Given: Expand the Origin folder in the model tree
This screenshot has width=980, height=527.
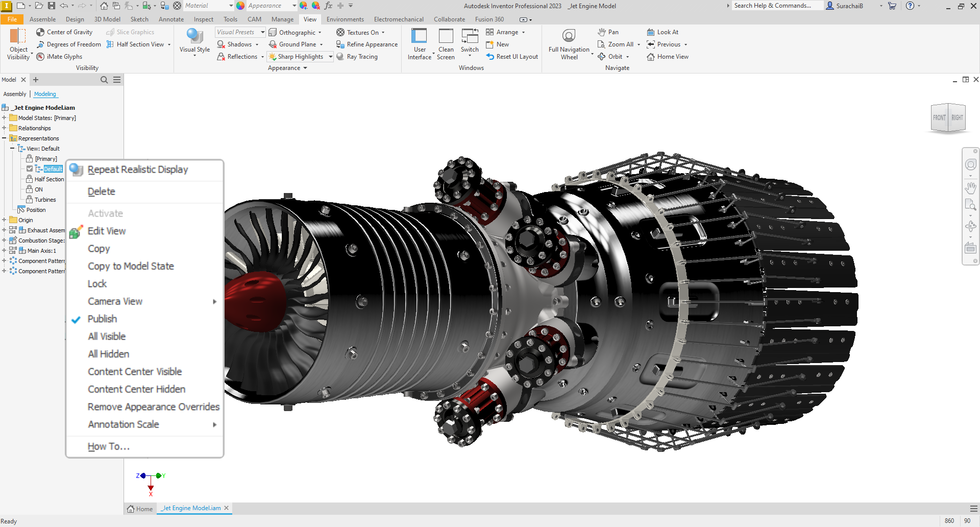Looking at the screenshot, I should (4, 220).
